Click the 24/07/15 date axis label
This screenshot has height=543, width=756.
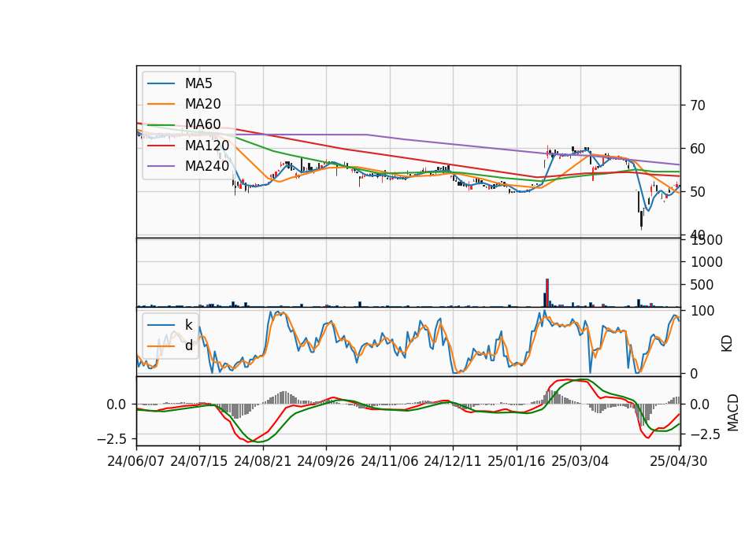point(198,461)
